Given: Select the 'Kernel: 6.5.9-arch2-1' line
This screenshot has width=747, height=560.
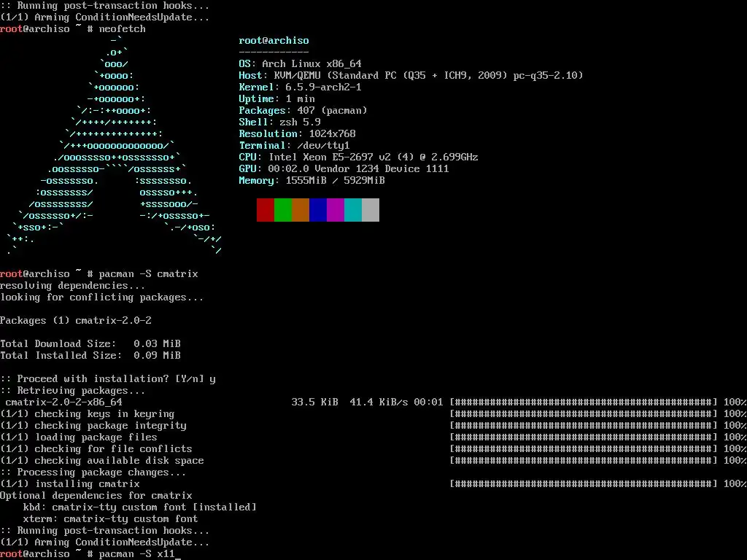Looking at the screenshot, I should 300,87.
